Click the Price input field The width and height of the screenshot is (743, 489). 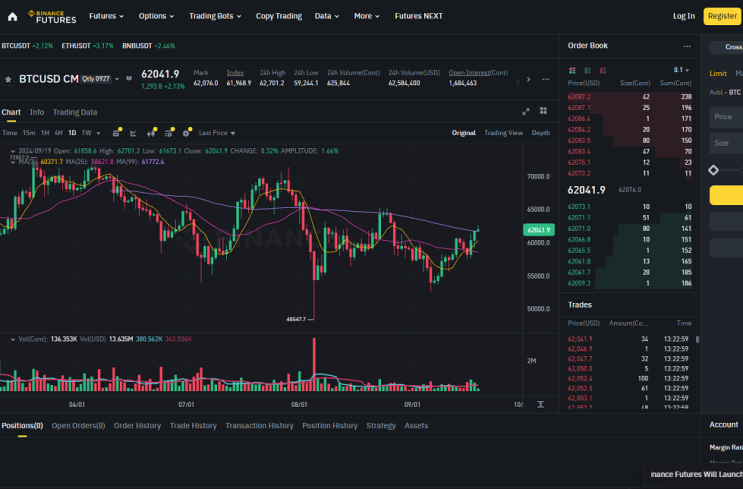point(726,117)
